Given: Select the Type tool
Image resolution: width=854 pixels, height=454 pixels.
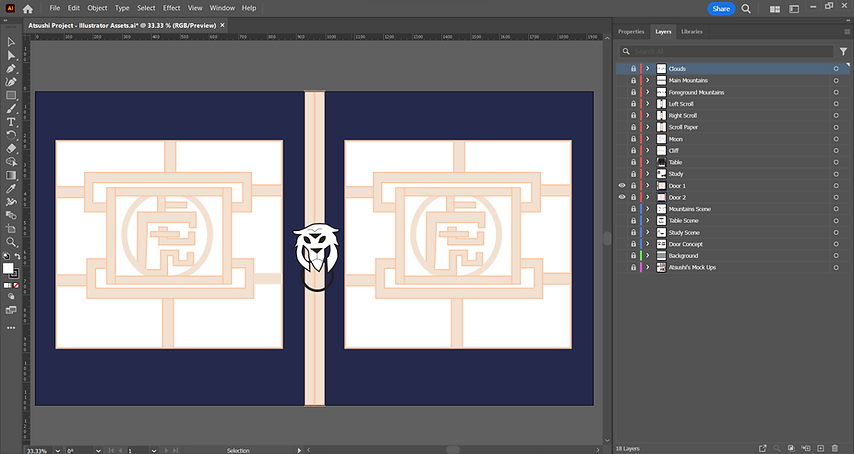Looking at the screenshot, I should pos(11,122).
